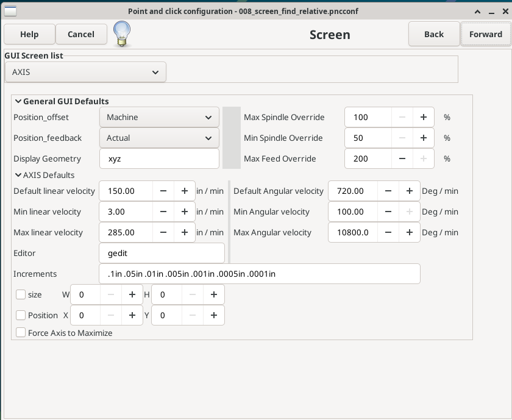Increase Position Y value with plus
The image size is (512, 420).
click(x=213, y=315)
